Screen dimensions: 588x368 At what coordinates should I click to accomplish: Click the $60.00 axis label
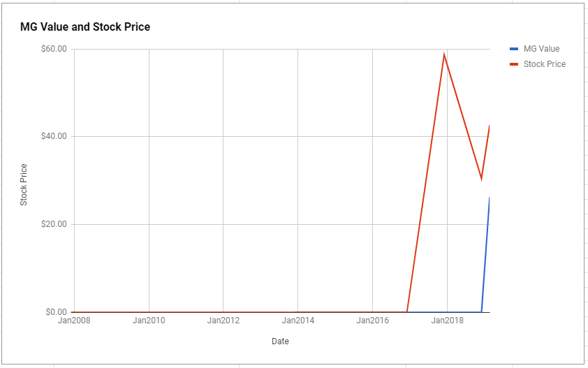tap(54, 49)
